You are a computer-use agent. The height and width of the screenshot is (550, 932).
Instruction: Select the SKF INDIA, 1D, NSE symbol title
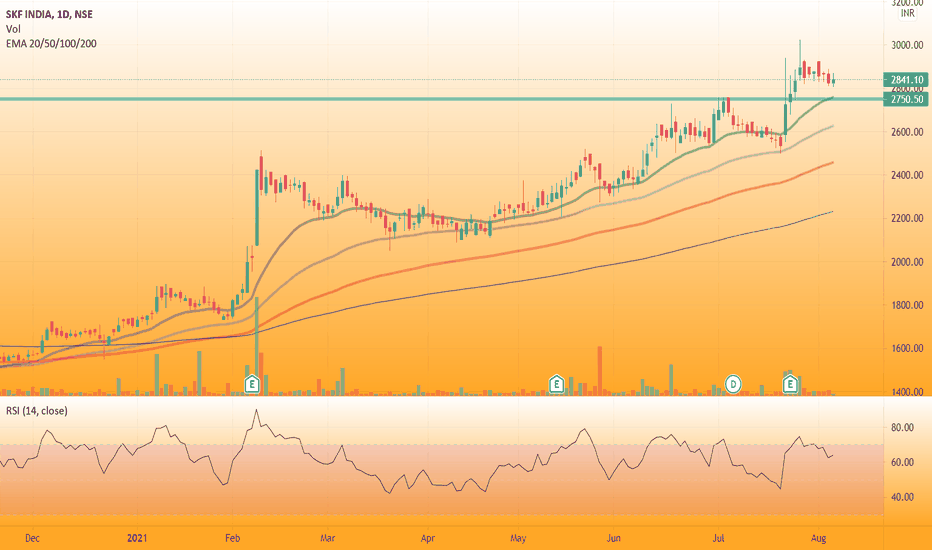[x=49, y=14]
